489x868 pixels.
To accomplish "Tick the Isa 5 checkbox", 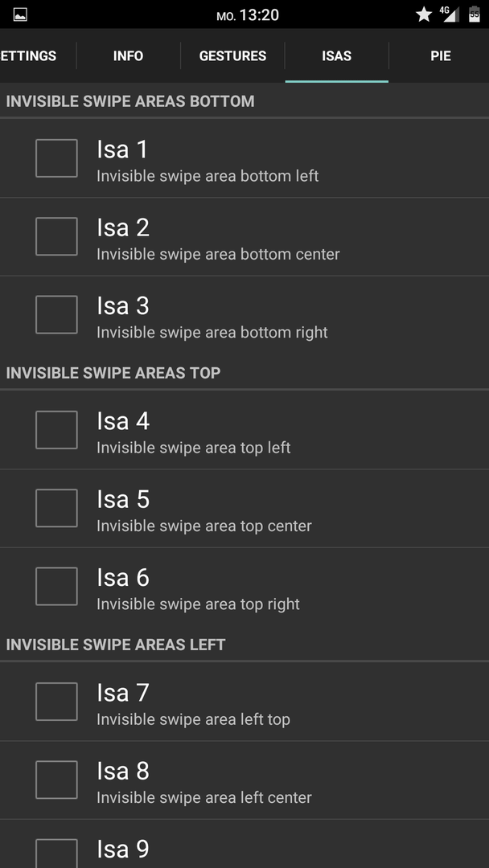I will tap(56, 508).
